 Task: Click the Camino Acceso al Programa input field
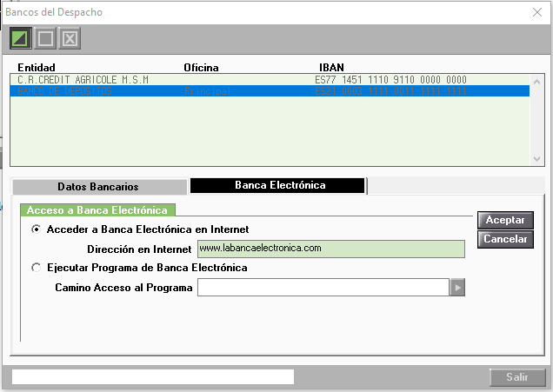[323, 288]
